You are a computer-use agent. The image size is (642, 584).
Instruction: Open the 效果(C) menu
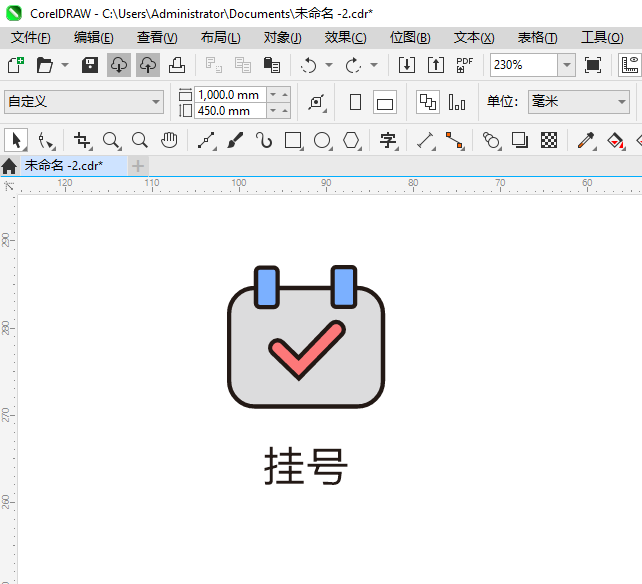point(346,38)
